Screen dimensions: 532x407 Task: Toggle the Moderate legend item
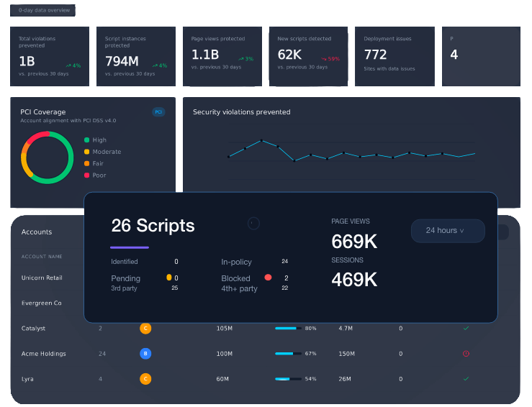102,152
